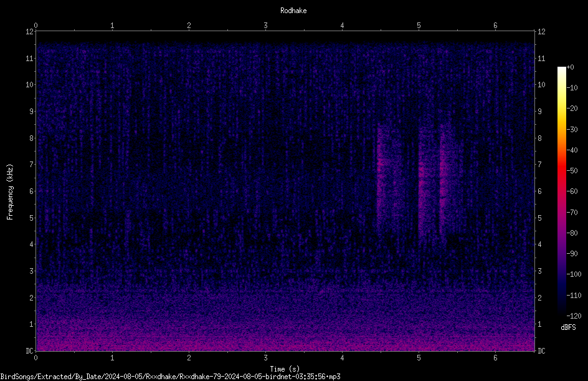Click the colorbar near -50 dBFS
Screen dimensions: 588x381
(561, 171)
